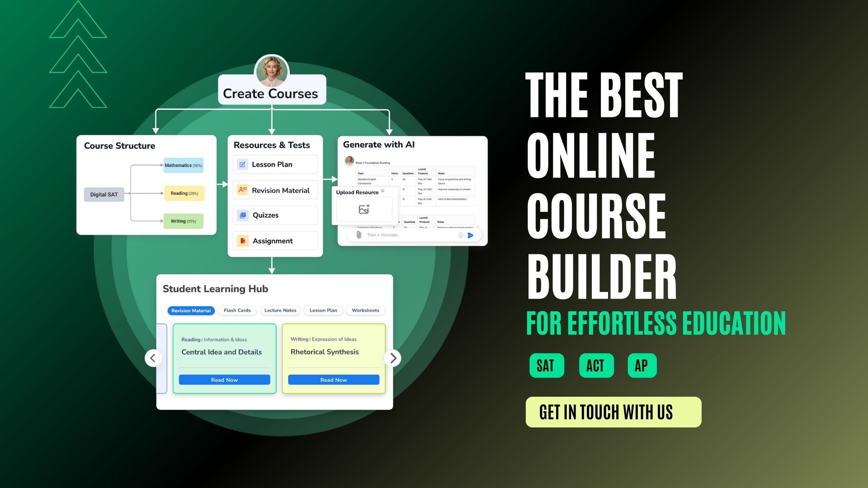This screenshot has width=868, height=488.
Task: Click the Quizzes icon in Resources & Tests
Action: coord(243,215)
